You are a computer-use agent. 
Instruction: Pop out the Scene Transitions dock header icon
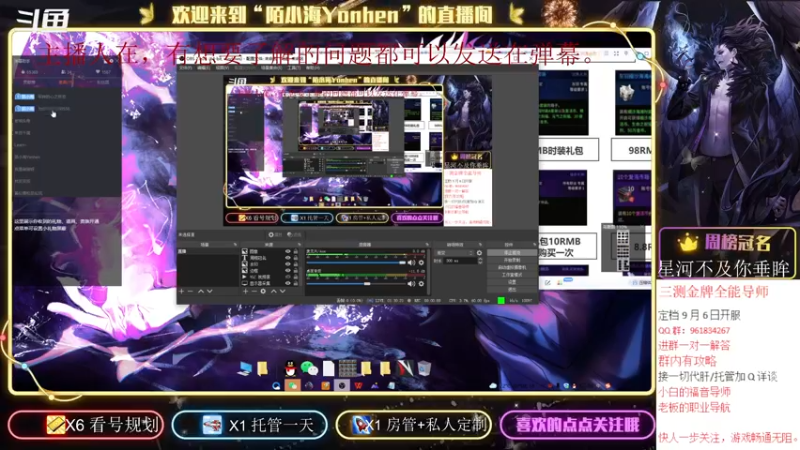click(x=480, y=245)
